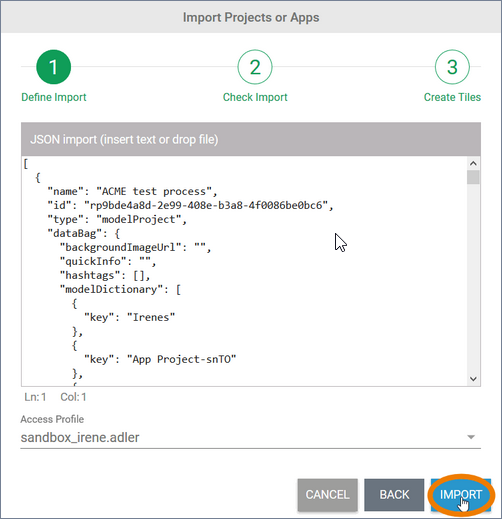Click the Check Import step label
The height and width of the screenshot is (519, 502).
pos(255,97)
